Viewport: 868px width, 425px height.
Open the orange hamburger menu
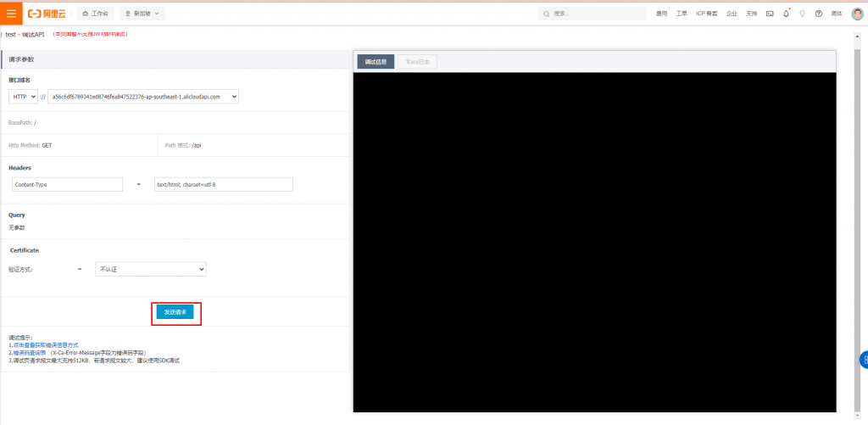tap(11, 14)
